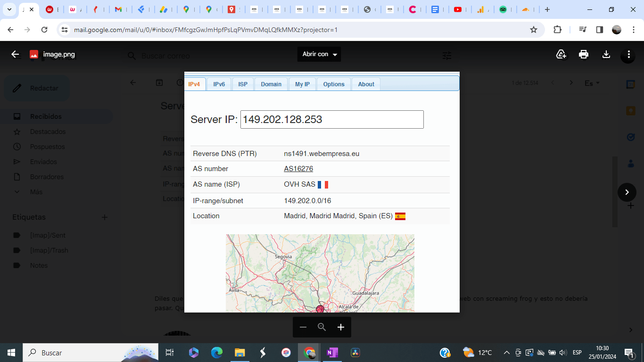
Task: Toggle Chrome side panel
Action: tap(600, 30)
